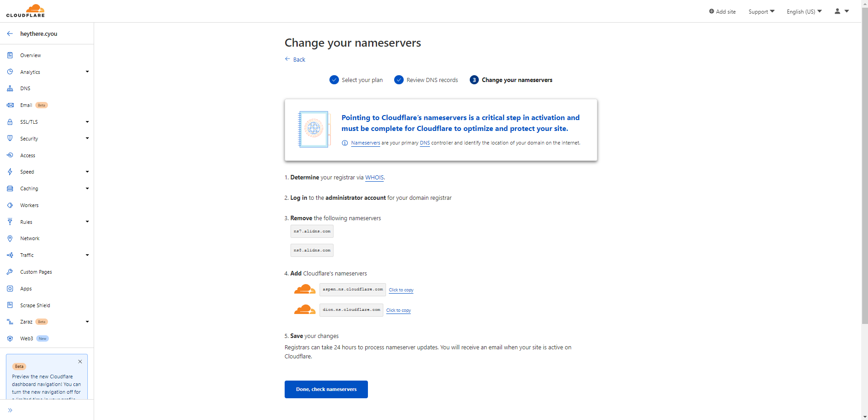Open the Network menu item

pos(30,238)
